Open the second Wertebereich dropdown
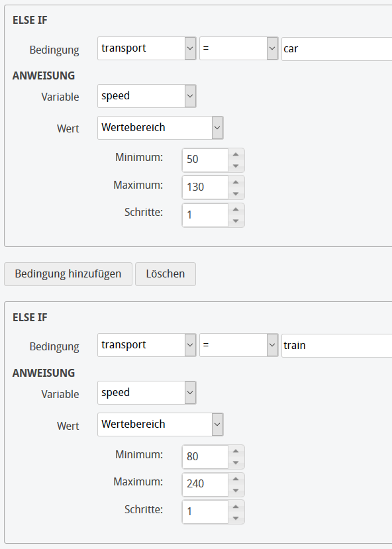The image size is (392, 549). click(x=217, y=424)
